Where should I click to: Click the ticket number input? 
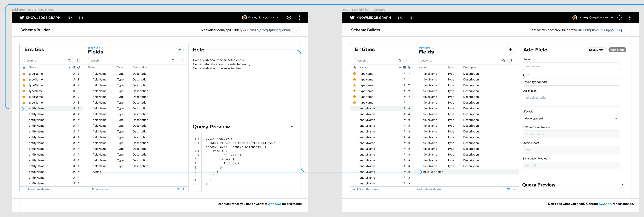coord(571,134)
